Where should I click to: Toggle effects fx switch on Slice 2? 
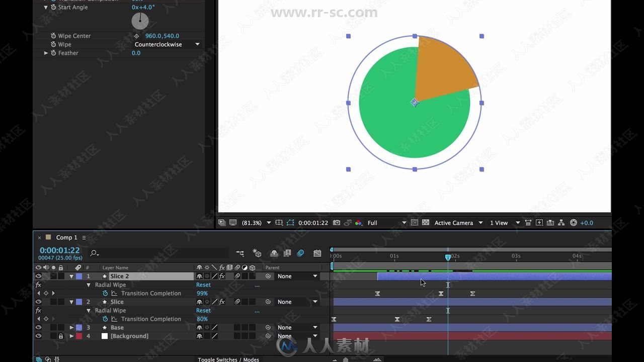[x=222, y=276]
